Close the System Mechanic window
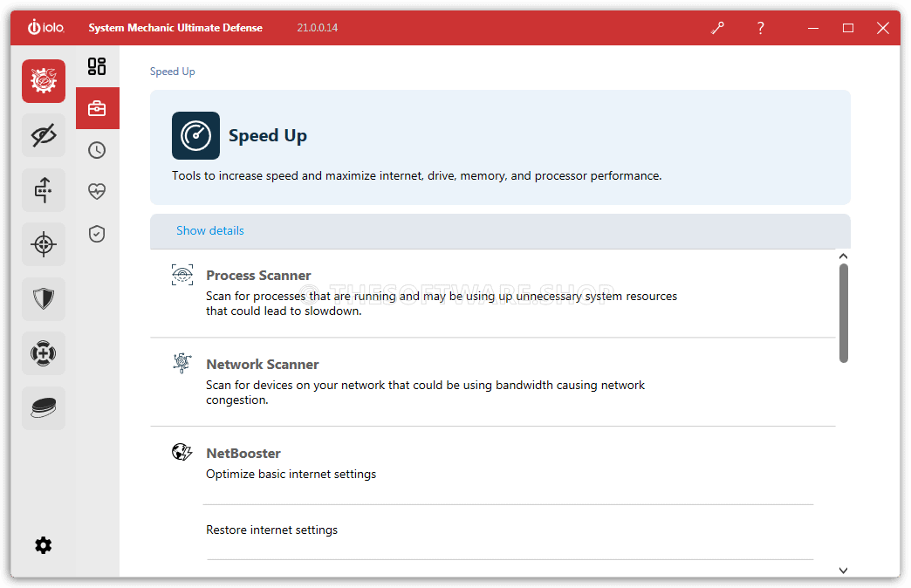The image size is (911, 588). click(x=883, y=28)
